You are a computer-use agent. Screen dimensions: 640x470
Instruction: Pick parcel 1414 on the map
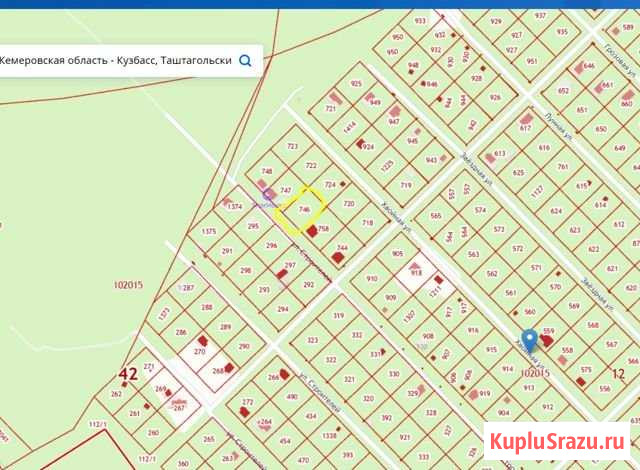coord(350,127)
